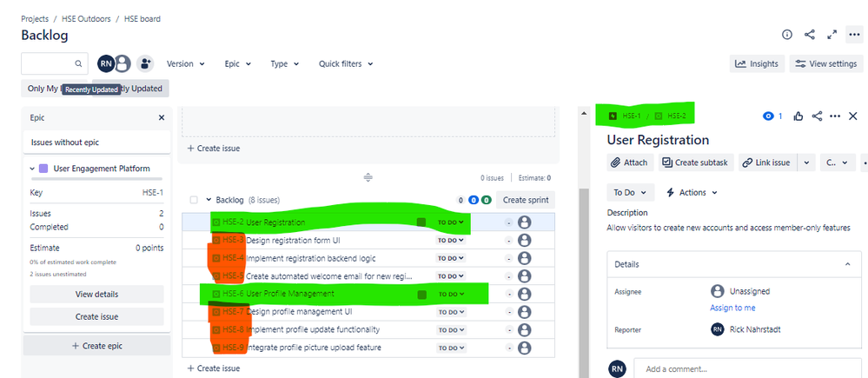Click the eye watch icon on issue panel
The height and width of the screenshot is (378, 868).
click(768, 116)
